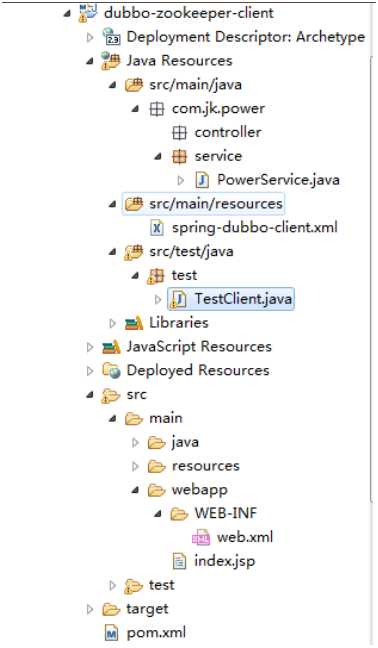Screen dimensions: 378x648
Task: Click the spring-dubbo-client.xml file icon
Action: [157, 227]
